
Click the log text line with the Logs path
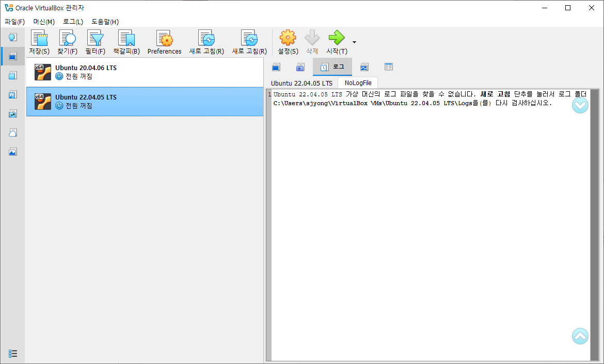412,103
